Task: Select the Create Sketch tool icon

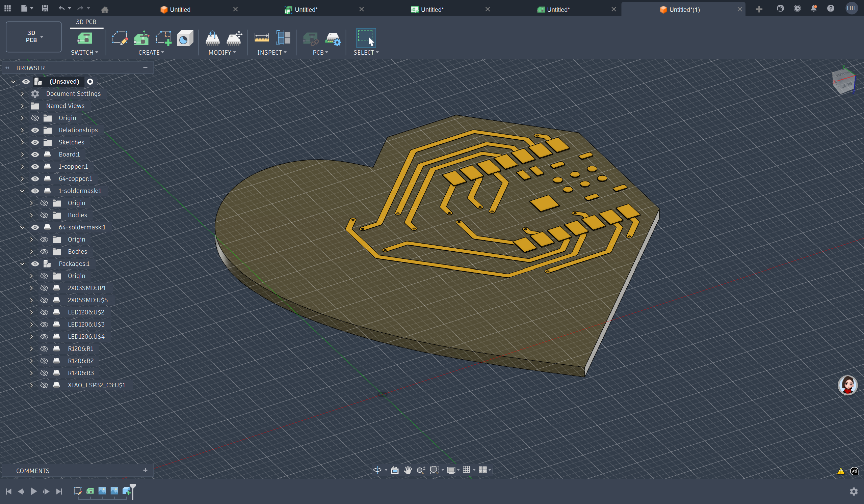Action: pyautogui.click(x=120, y=38)
